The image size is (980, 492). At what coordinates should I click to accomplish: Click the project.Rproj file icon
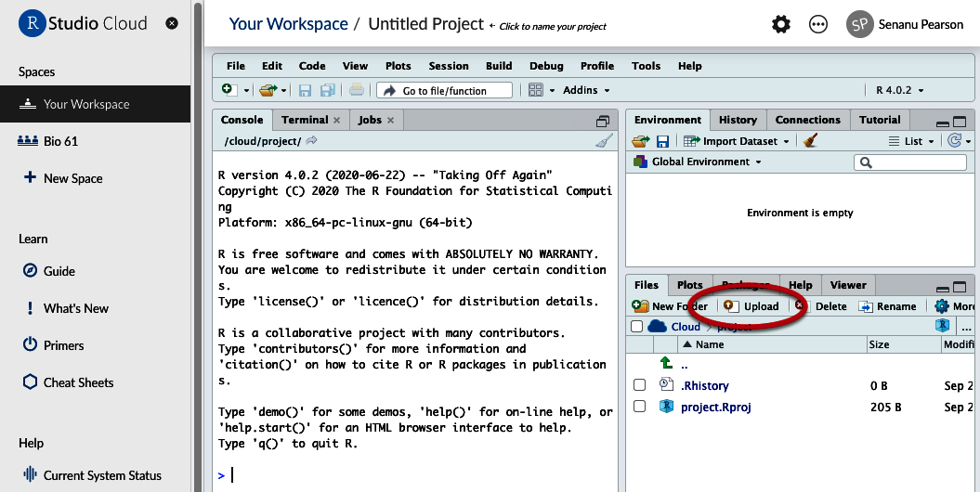click(x=666, y=407)
